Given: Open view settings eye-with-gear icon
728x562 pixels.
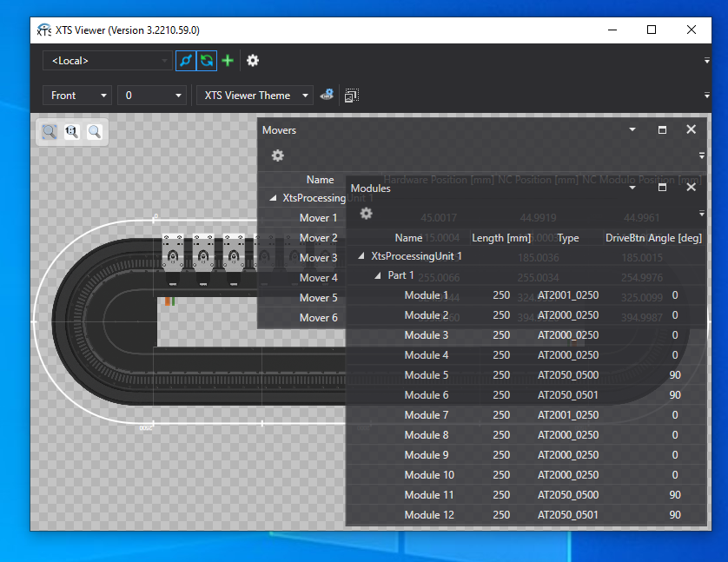Looking at the screenshot, I should (x=327, y=96).
